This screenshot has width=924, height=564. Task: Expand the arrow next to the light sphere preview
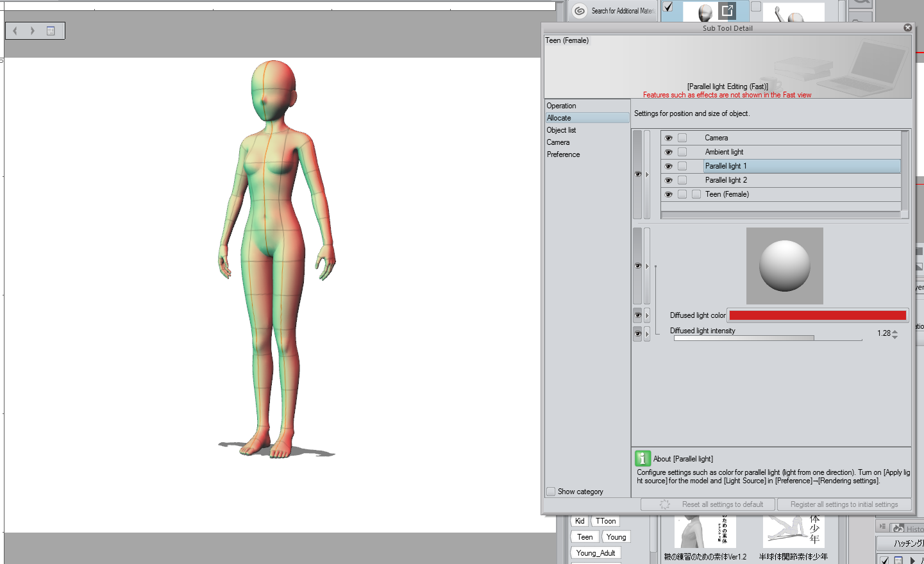tap(647, 266)
